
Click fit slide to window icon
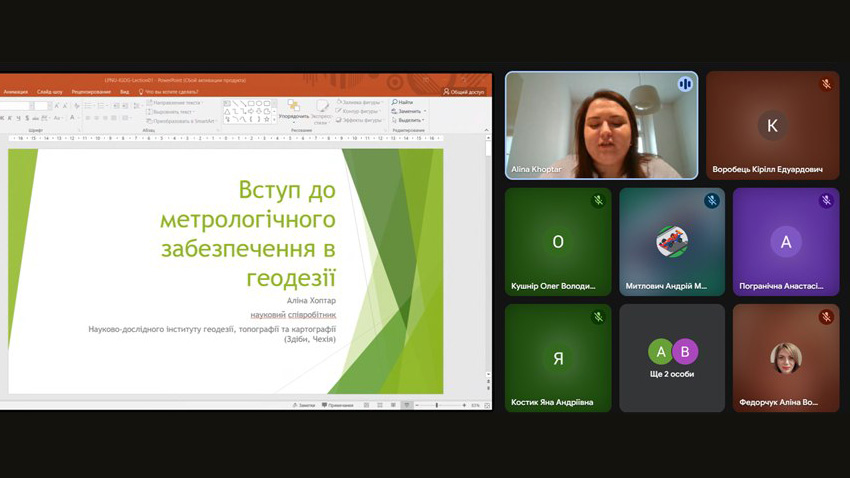point(487,405)
